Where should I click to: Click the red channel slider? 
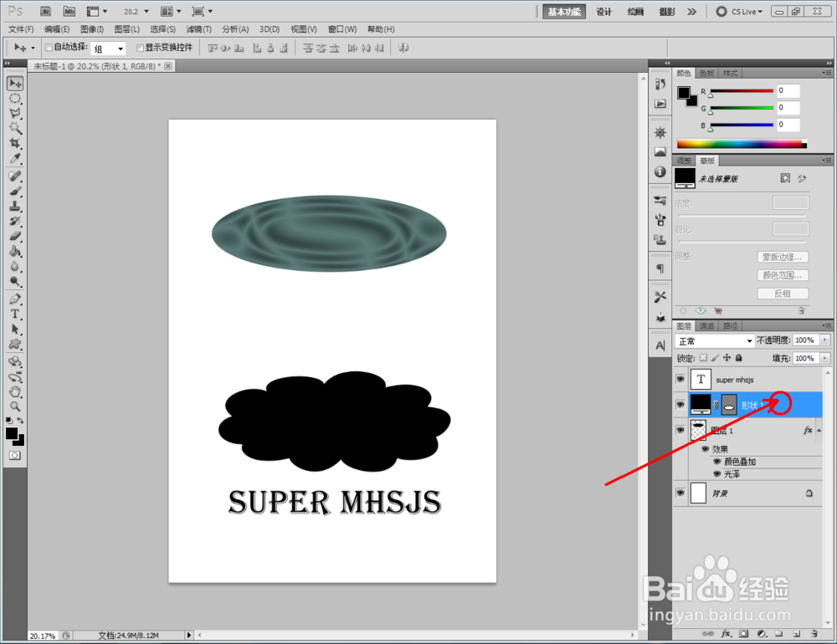[742, 91]
